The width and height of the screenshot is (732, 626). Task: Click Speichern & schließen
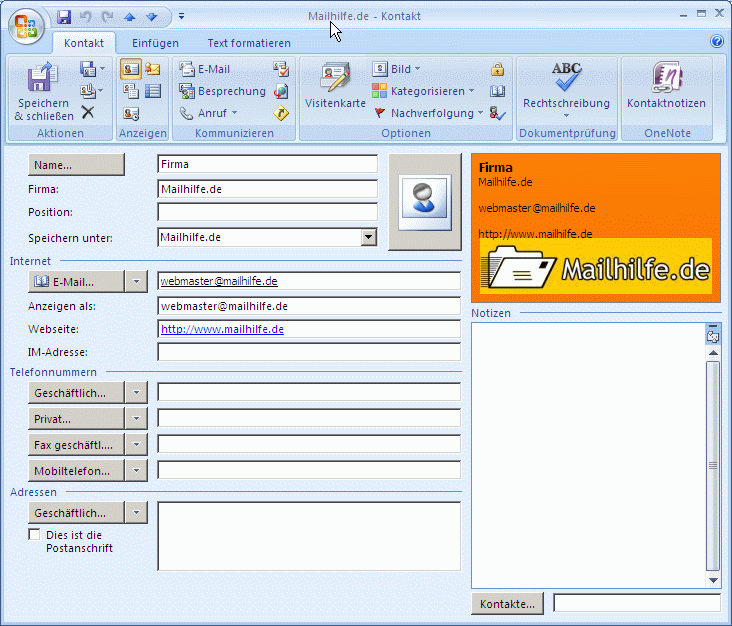coord(44,91)
